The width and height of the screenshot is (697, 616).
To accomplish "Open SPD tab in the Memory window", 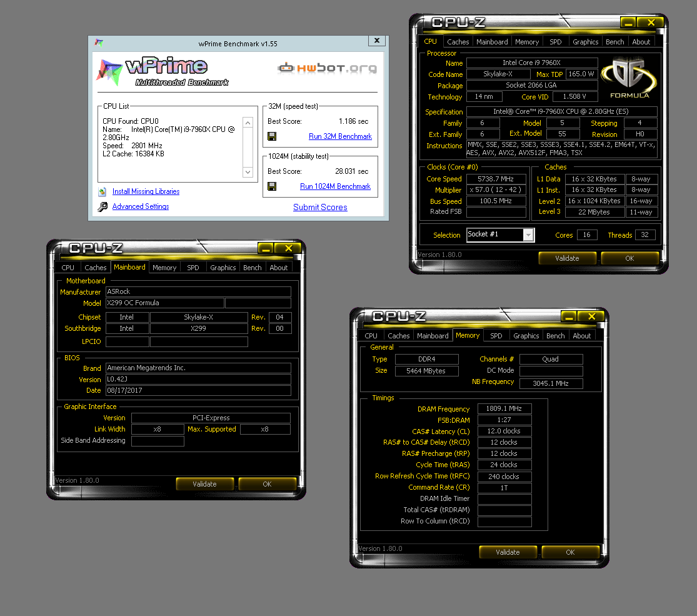I will click(x=496, y=336).
